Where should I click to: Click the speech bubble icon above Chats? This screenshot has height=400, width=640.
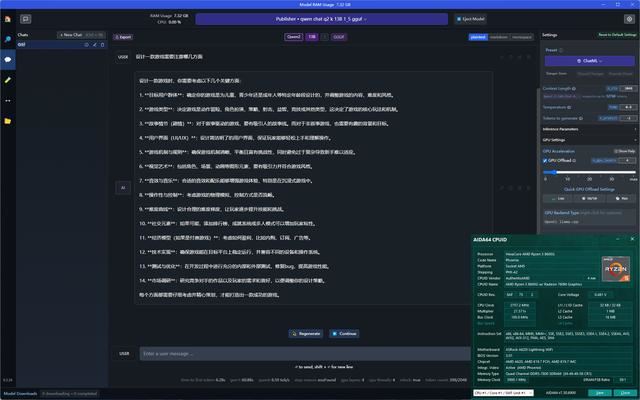pyautogui.click(x=25, y=19)
